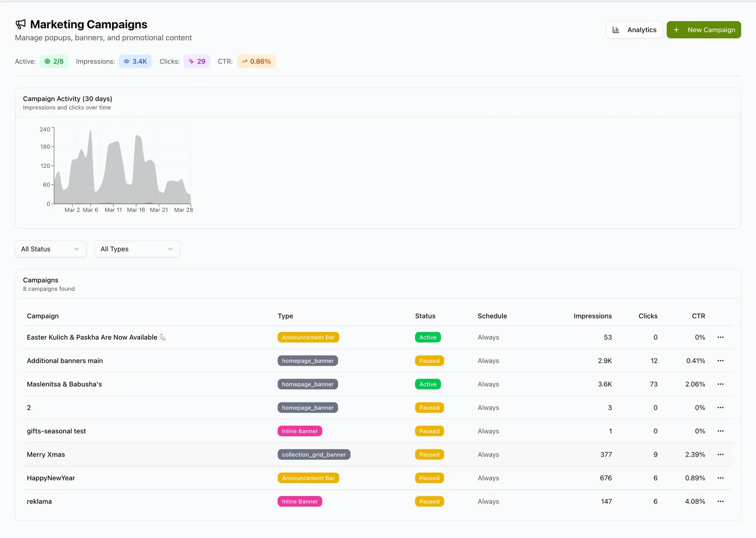Open more options for Maslenitsa & Babusha's
The image size is (756, 538).
click(x=720, y=384)
